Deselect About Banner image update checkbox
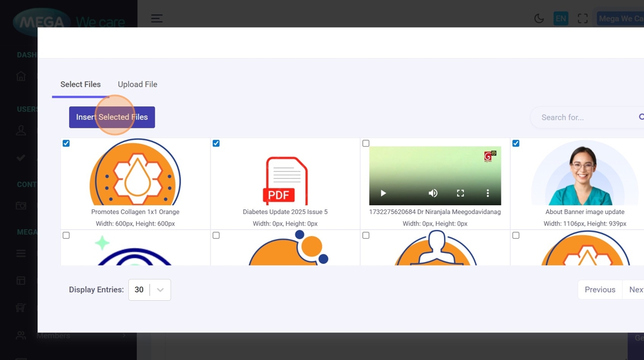Viewport: 644px width, 360px height. point(516,143)
